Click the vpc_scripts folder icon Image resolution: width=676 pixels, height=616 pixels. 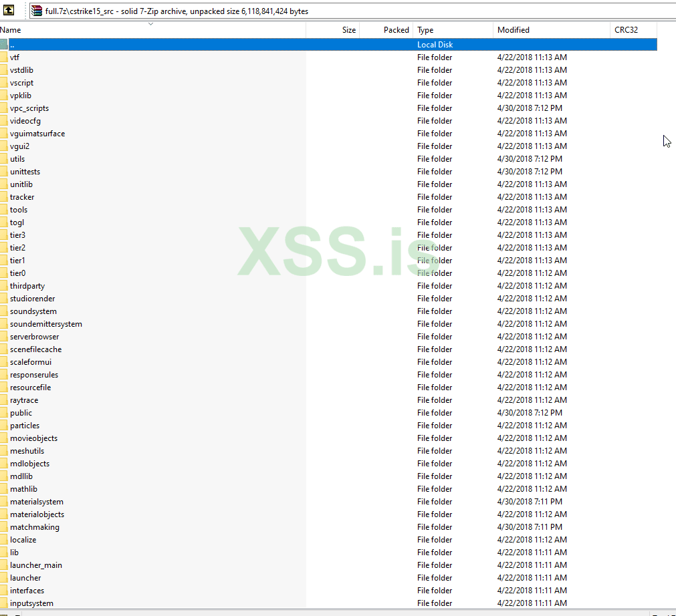(x=4, y=108)
